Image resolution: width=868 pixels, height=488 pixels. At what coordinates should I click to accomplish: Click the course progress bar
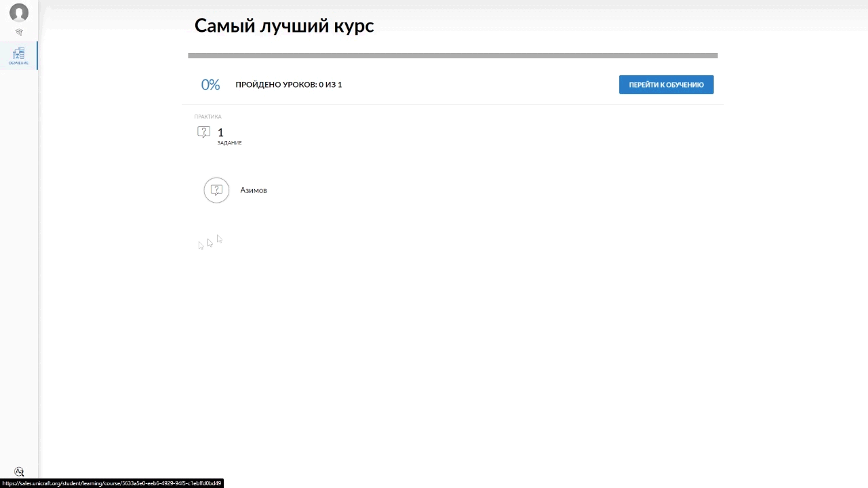click(452, 56)
